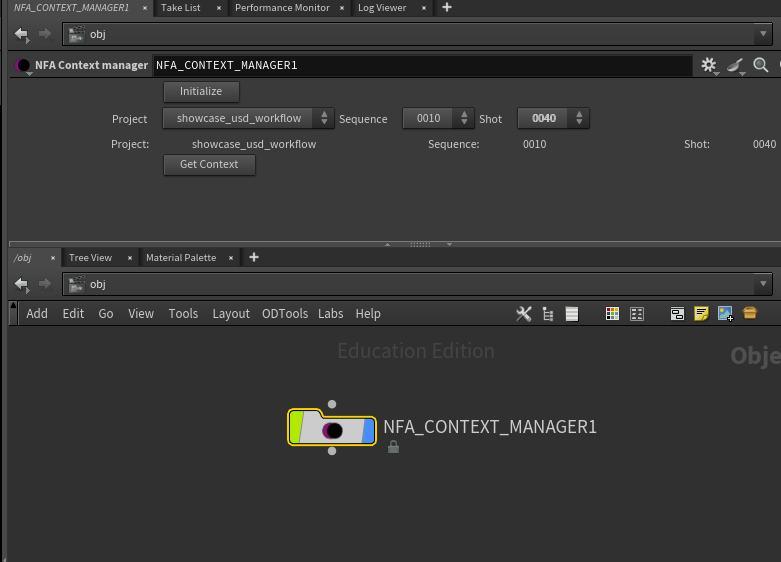Open the Project showcase_usd_workflow dropdown
The image size is (781, 562).
[x=248, y=119]
